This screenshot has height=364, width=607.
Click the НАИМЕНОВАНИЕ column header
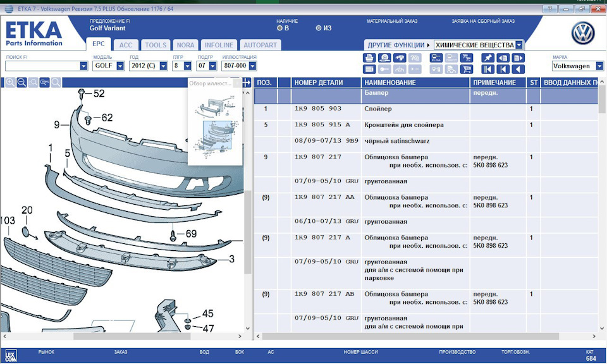coord(415,82)
